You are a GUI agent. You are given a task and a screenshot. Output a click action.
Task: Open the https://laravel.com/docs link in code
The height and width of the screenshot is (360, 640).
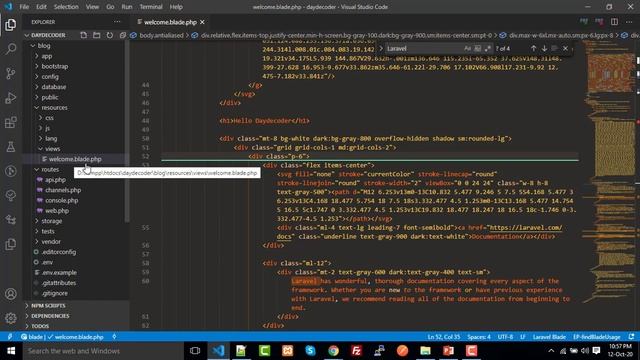[x=525, y=228]
